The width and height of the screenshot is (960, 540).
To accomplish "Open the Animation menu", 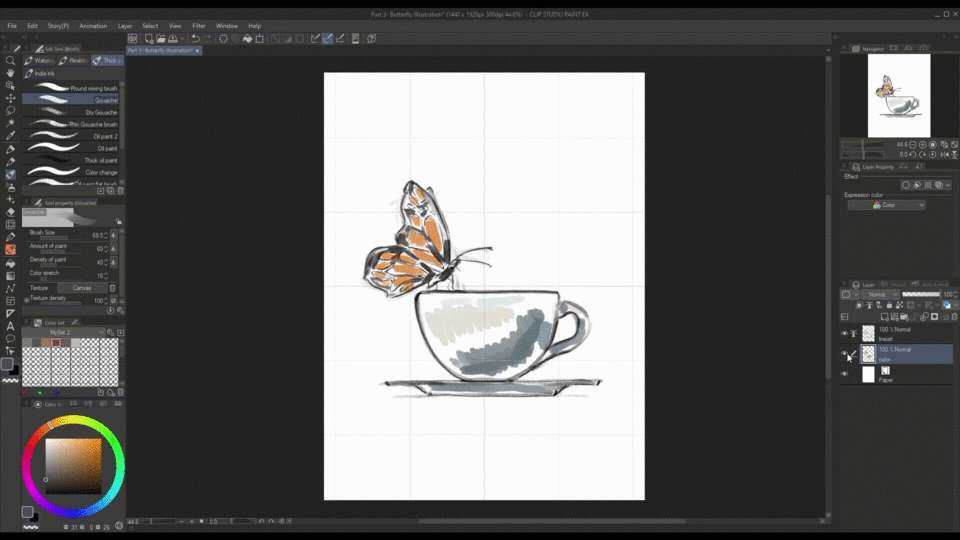I will click(93, 26).
